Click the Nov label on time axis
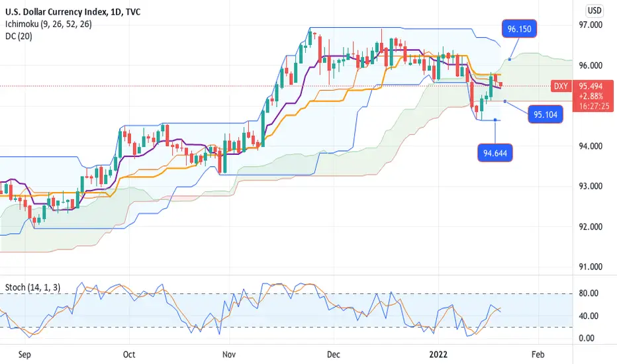Image resolution: width=617 pixels, height=364 pixels. pyautogui.click(x=229, y=354)
